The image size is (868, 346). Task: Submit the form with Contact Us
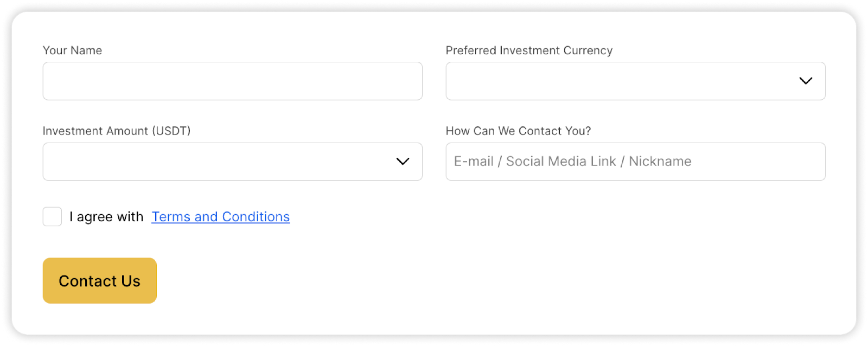coord(100,280)
